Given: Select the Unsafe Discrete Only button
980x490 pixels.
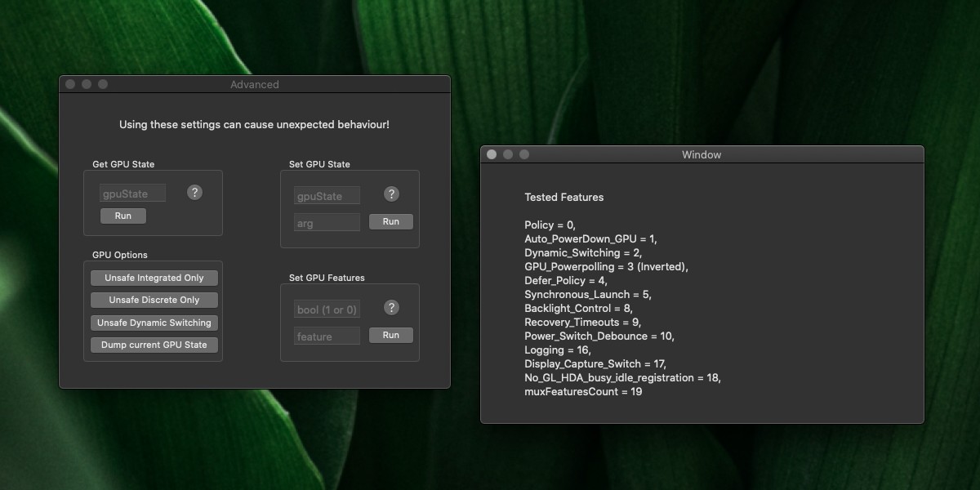Looking at the screenshot, I should (154, 301).
